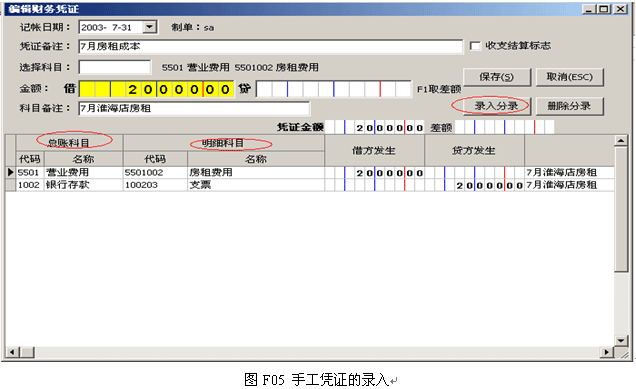
Task: Click the vertical scrollbar down arrow
Action: (621, 340)
